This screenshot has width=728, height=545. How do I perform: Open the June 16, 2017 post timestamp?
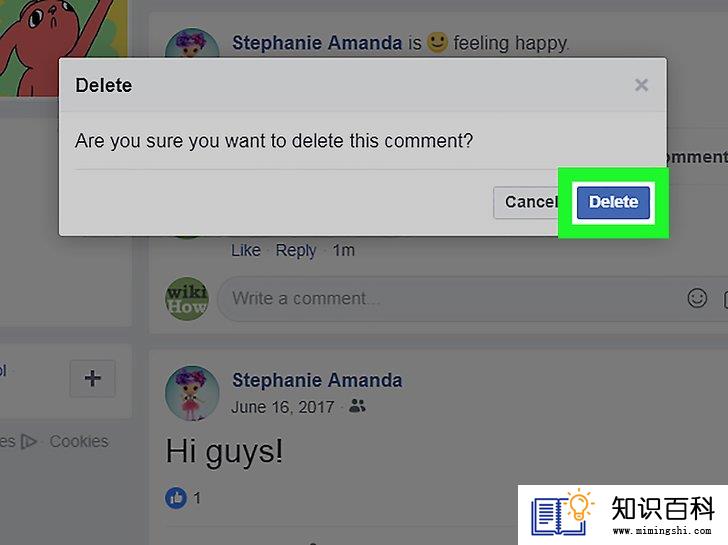click(x=283, y=407)
